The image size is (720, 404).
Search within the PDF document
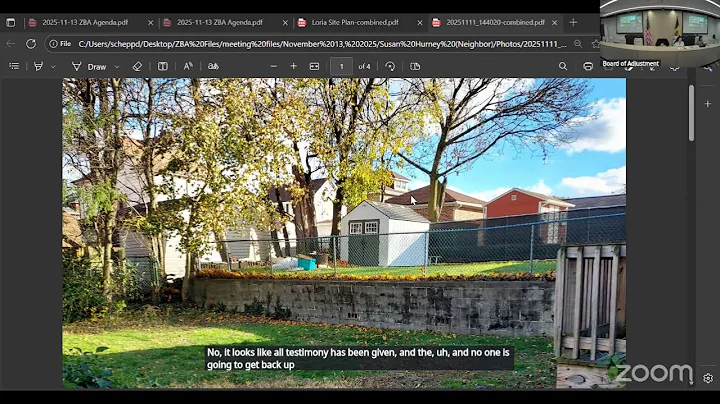coord(562,67)
